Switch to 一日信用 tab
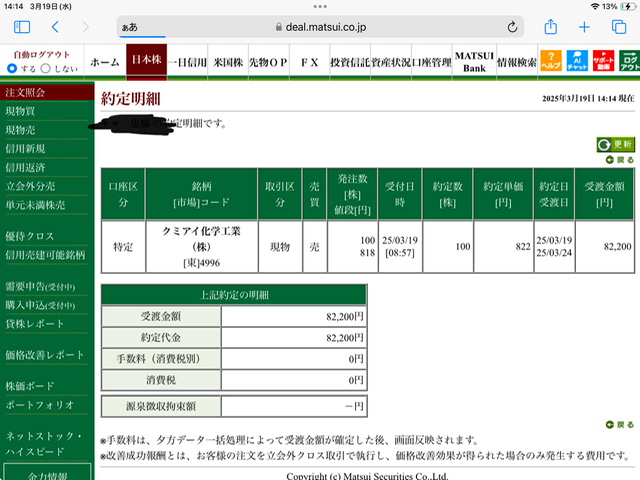Viewport: 640px width, 480px height. pos(187,62)
